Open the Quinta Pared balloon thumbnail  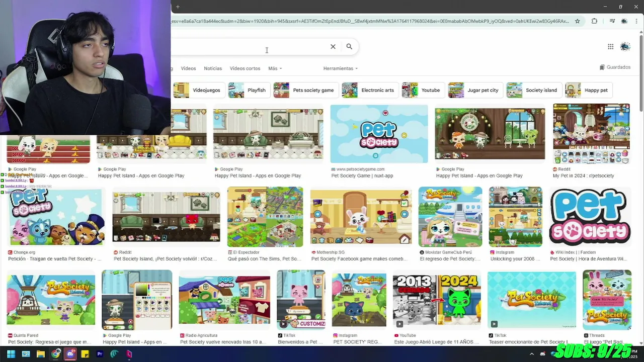tap(51, 300)
